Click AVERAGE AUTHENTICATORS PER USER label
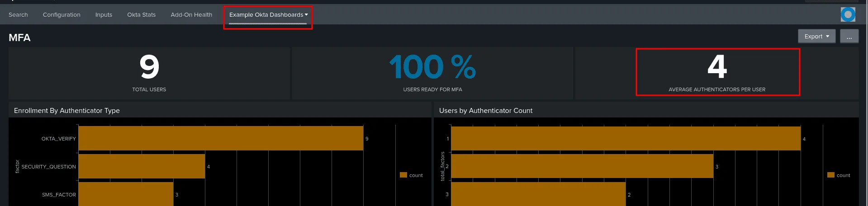 coord(717,89)
